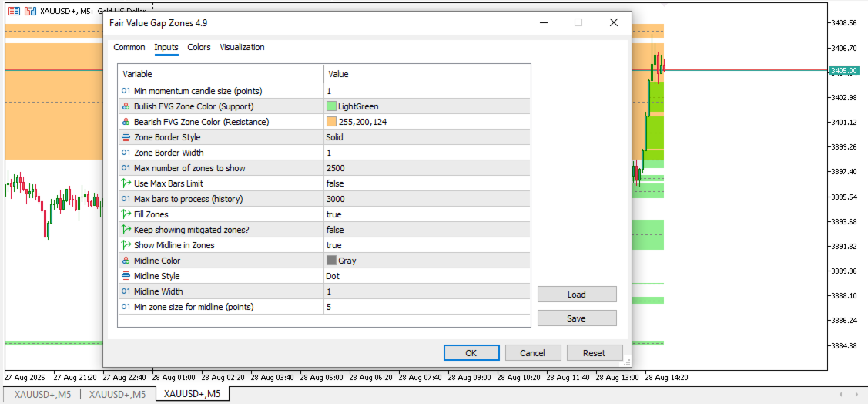The height and width of the screenshot is (404, 868).
Task: Open Bullish FVG color LightGreen dropdown
Action: [427, 106]
